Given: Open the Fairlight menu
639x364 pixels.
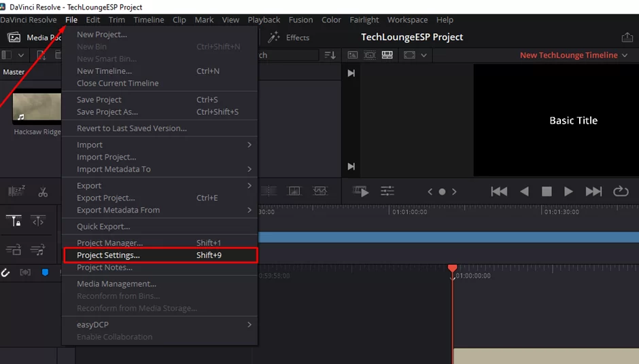Looking at the screenshot, I should [364, 20].
